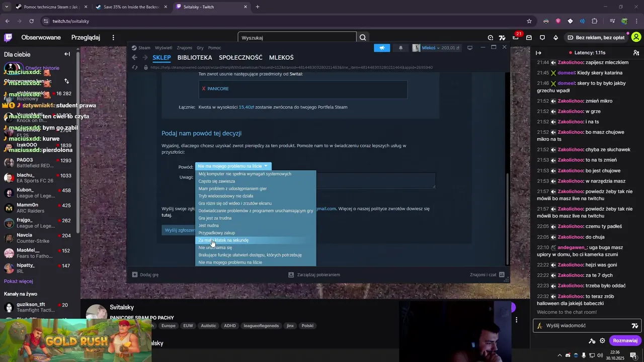Open the Navcia channel in sidebar
Screen dimensions: 644x362
pyautogui.click(x=38, y=238)
